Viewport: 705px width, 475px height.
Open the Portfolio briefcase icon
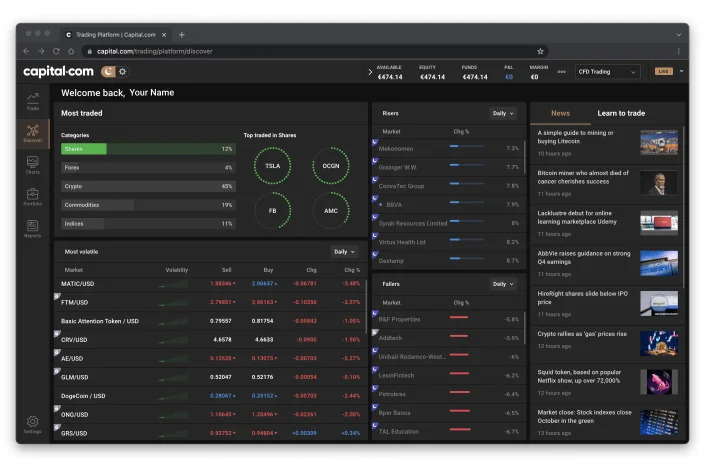[33, 196]
